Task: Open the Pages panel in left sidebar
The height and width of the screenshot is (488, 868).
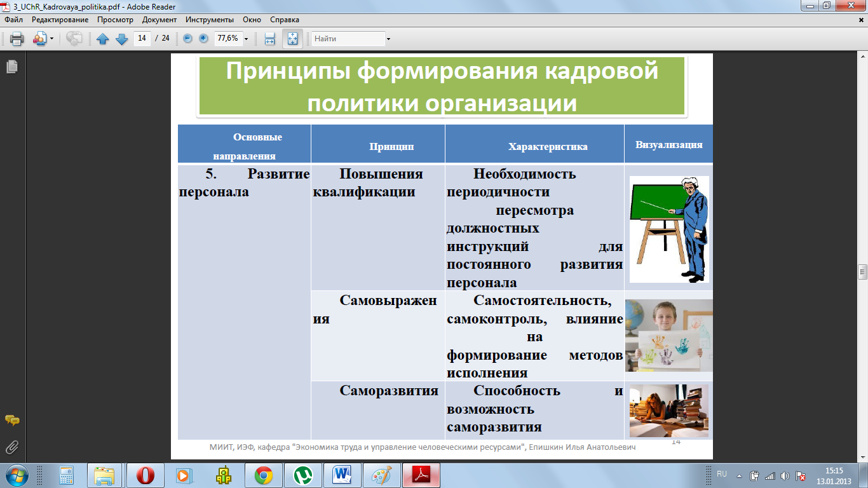Action: pyautogui.click(x=11, y=66)
